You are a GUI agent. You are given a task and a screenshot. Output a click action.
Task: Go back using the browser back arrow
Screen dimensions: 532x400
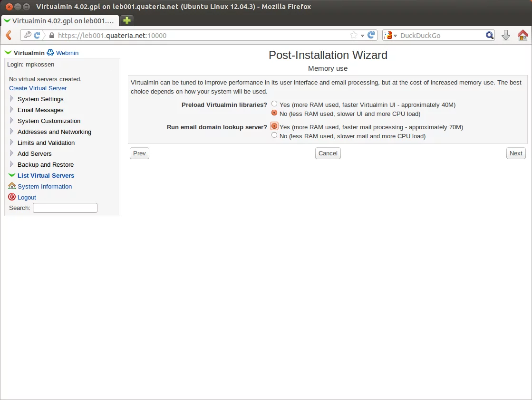[x=9, y=35]
